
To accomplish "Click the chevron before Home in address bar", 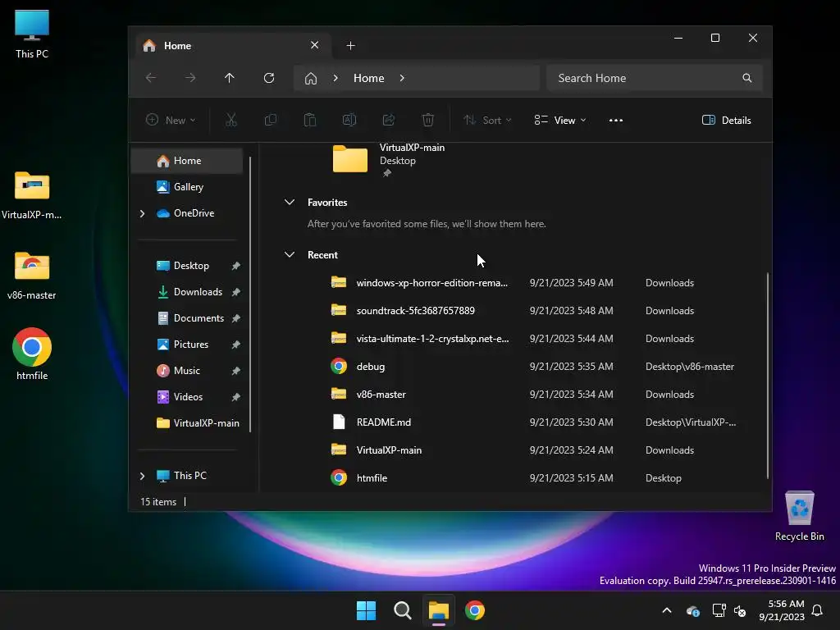I will [336, 78].
